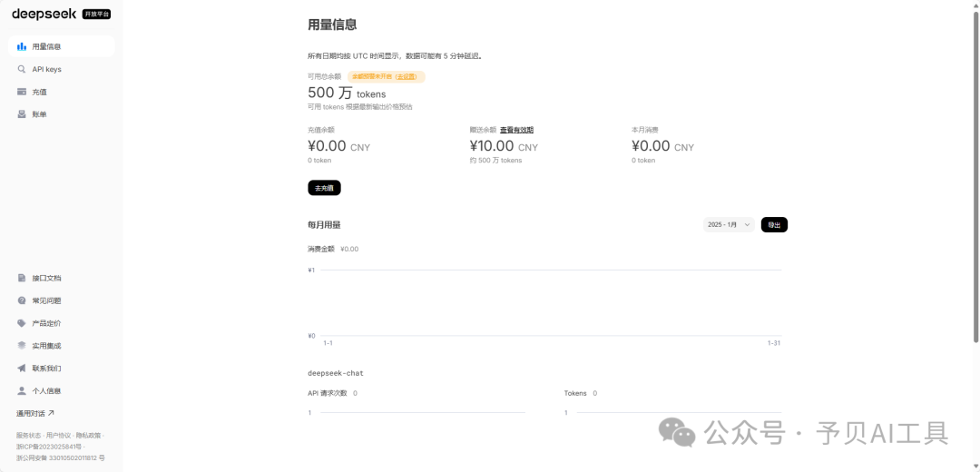
Task: Click the 个人信息 user icon
Action: coord(22,391)
